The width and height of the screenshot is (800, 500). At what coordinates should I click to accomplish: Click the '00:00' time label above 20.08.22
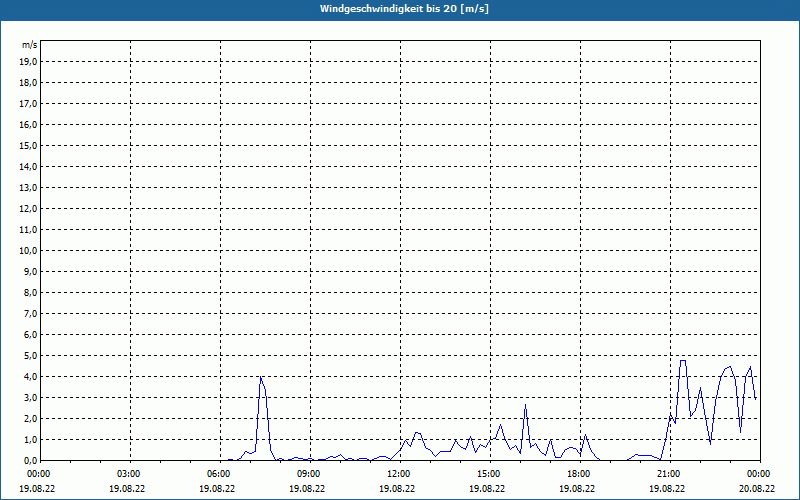759,474
